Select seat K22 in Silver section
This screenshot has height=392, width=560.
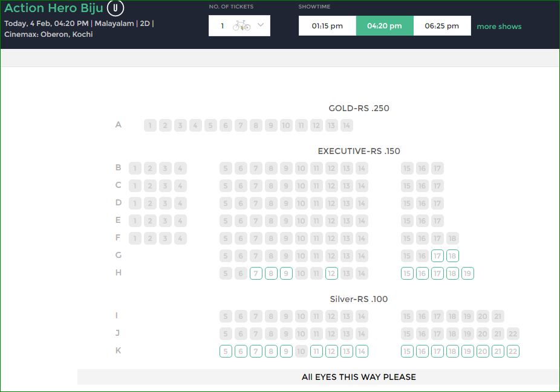coord(513,352)
